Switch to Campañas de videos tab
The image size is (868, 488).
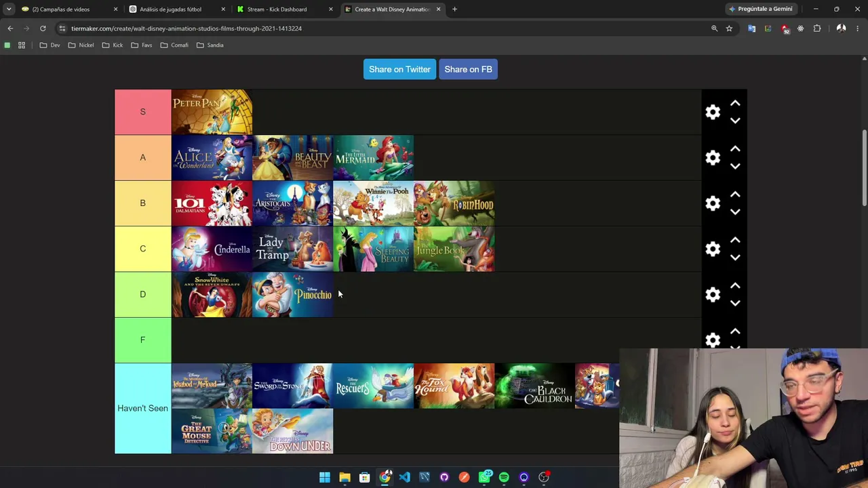coord(69,9)
